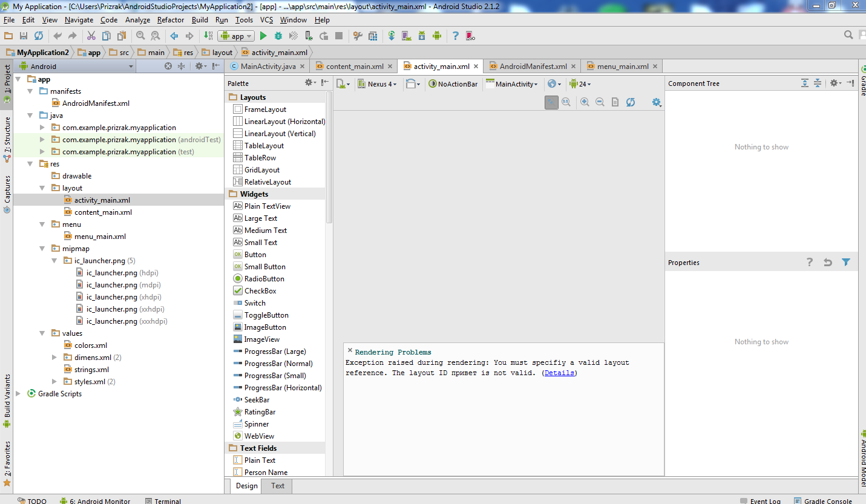Expand dimens.xml node
The width and height of the screenshot is (866, 504).
pyautogui.click(x=54, y=357)
